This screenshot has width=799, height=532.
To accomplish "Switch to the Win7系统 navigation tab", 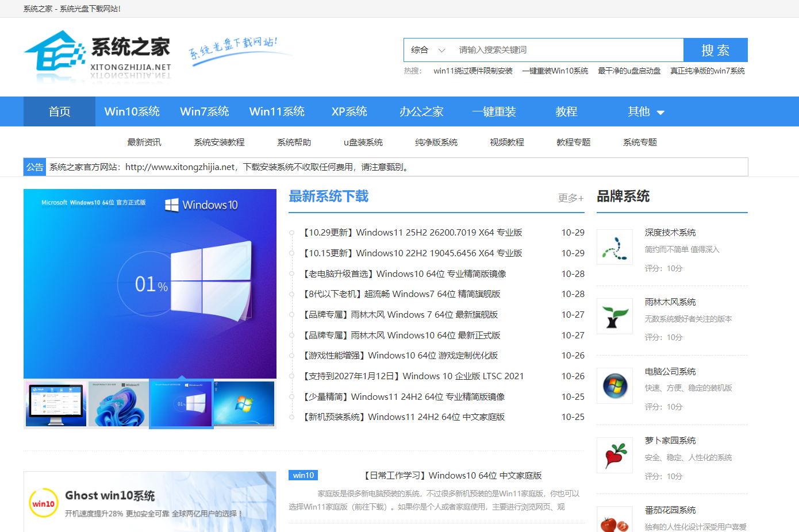I will coord(204,111).
